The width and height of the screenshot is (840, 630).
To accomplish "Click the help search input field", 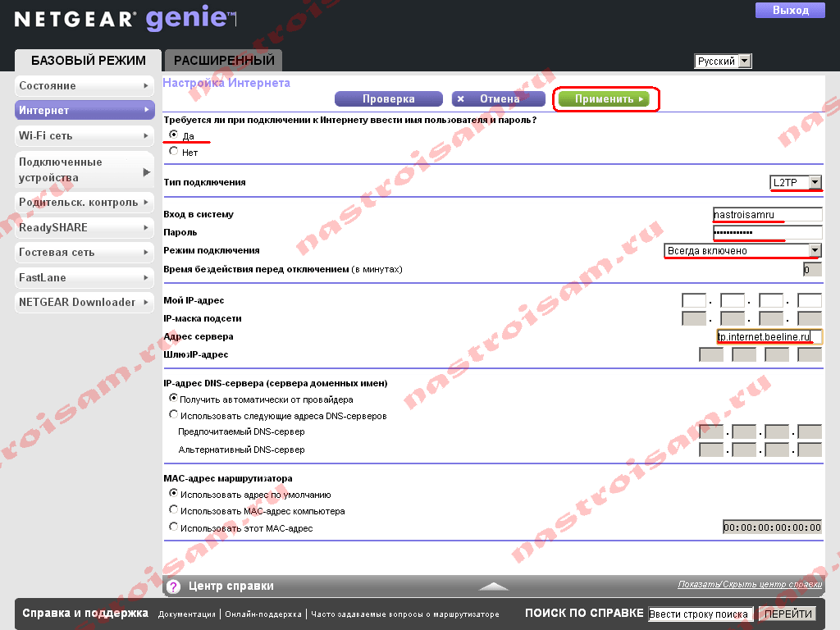I will 700,614.
